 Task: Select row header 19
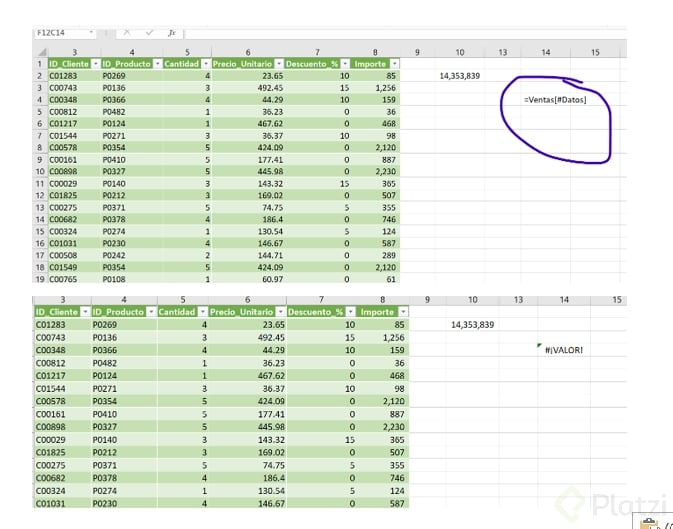(x=40, y=279)
